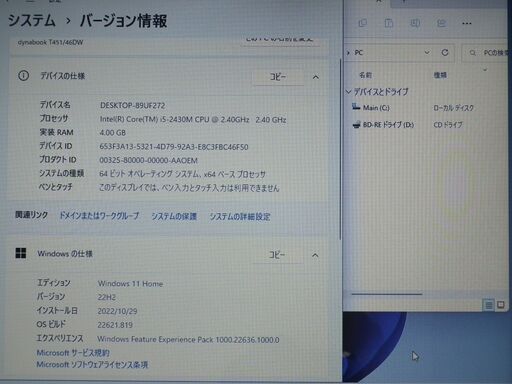This screenshot has width=512, height=384.
Task: Open Microsoft ソフトウェアライセンス条項 link
Action: [x=92, y=365]
